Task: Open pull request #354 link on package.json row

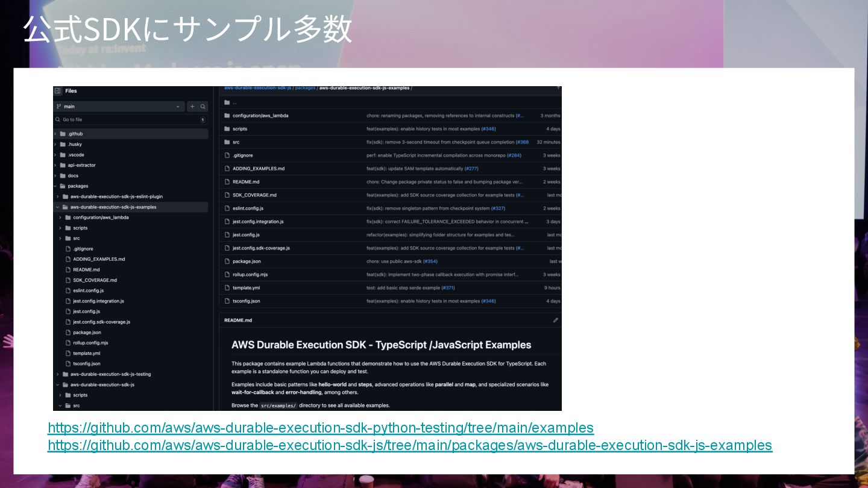Action: point(430,261)
